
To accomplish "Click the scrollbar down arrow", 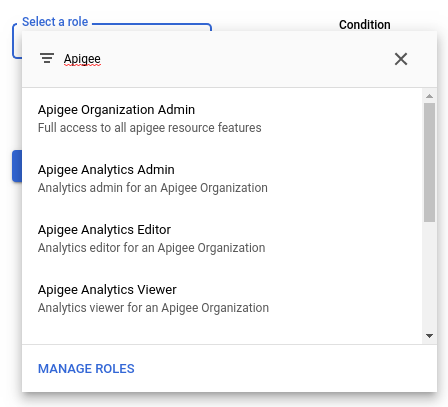I will [x=429, y=336].
